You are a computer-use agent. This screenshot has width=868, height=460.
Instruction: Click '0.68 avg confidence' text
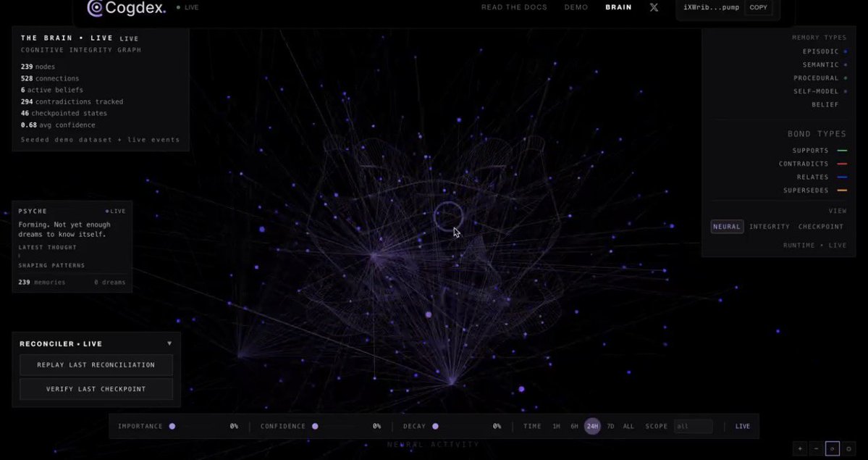click(x=58, y=125)
